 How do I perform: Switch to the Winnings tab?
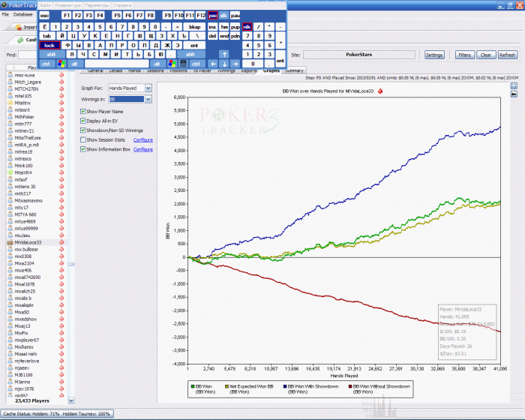(x=226, y=70)
